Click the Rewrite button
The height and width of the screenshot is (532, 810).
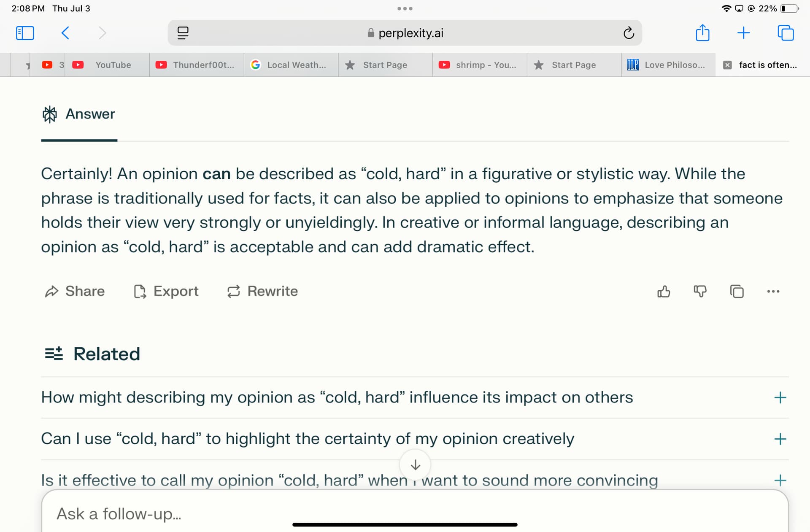pyautogui.click(x=262, y=292)
